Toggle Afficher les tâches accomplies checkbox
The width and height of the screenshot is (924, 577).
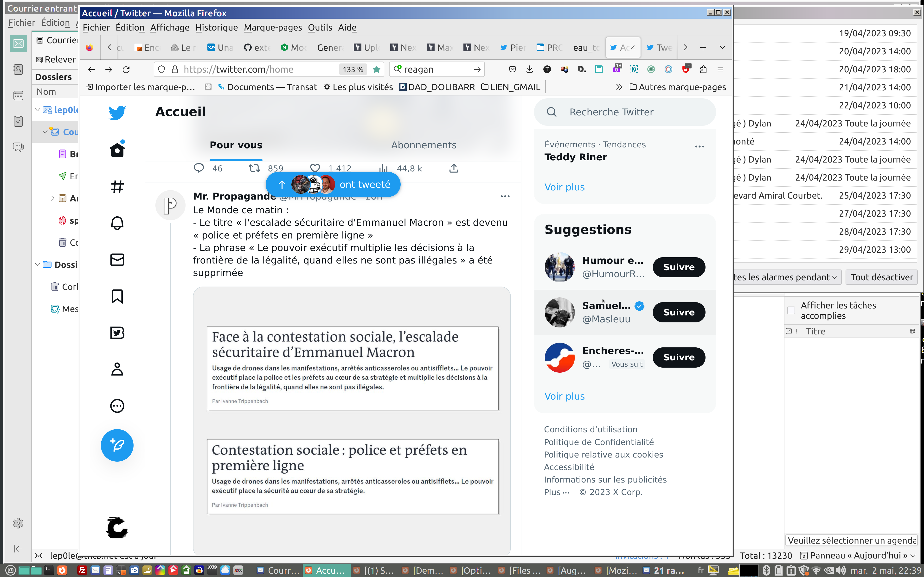(x=791, y=310)
